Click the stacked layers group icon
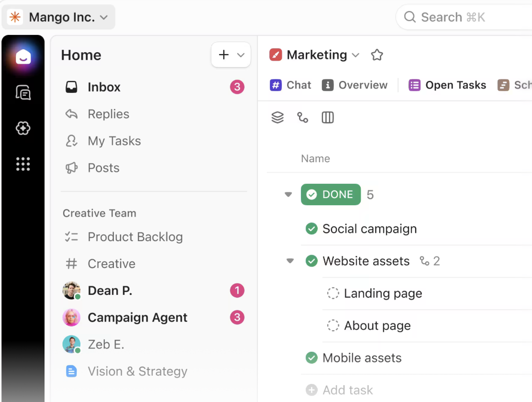This screenshot has width=532, height=402. click(277, 118)
